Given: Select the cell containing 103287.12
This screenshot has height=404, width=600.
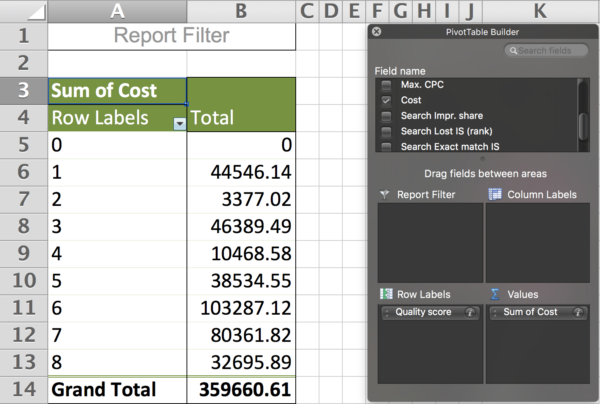Looking at the screenshot, I should point(241,308).
